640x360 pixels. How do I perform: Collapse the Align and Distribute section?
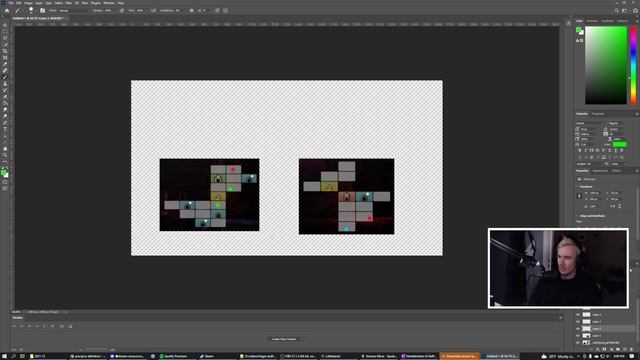[x=577, y=216]
